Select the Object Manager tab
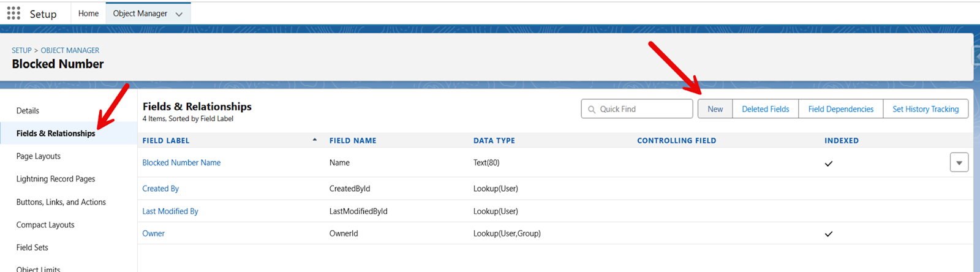This screenshot has width=980, height=272. click(140, 13)
